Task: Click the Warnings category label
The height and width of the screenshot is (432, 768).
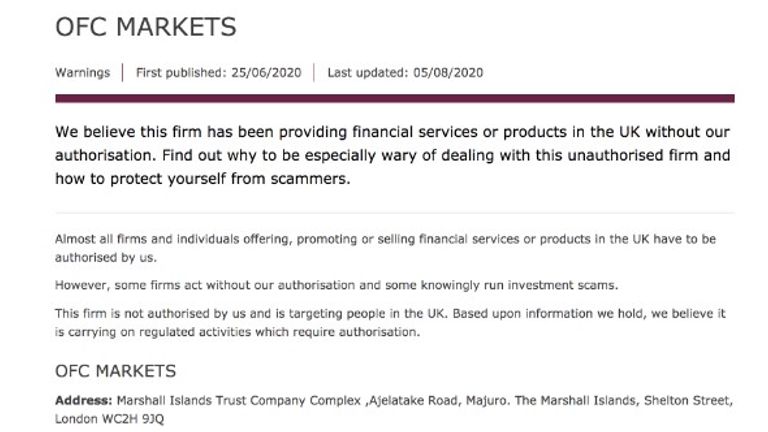Action: [82, 72]
